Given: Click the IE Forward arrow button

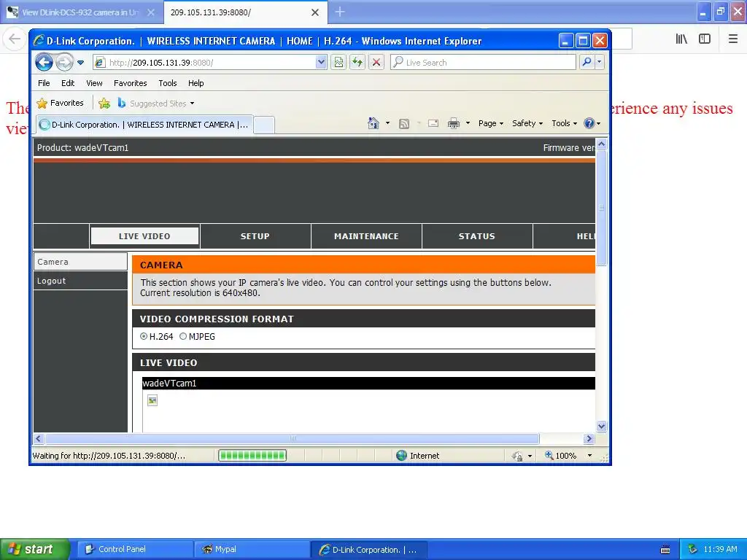Looking at the screenshot, I should coord(64,63).
